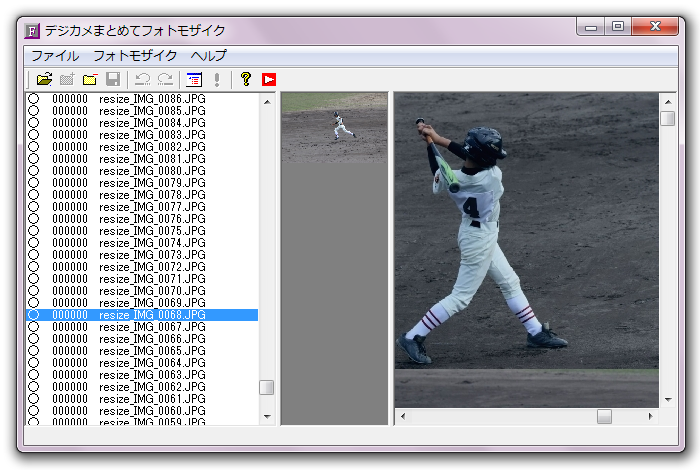
Task: Click the exclamation mark toolbar icon
Action: pyautogui.click(x=217, y=79)
